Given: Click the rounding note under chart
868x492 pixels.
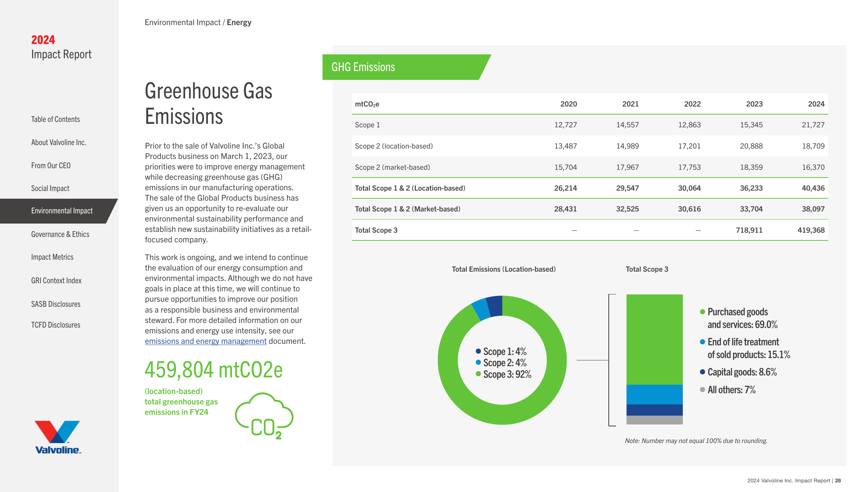Looking at the screenshot, I should pos(696,441).
